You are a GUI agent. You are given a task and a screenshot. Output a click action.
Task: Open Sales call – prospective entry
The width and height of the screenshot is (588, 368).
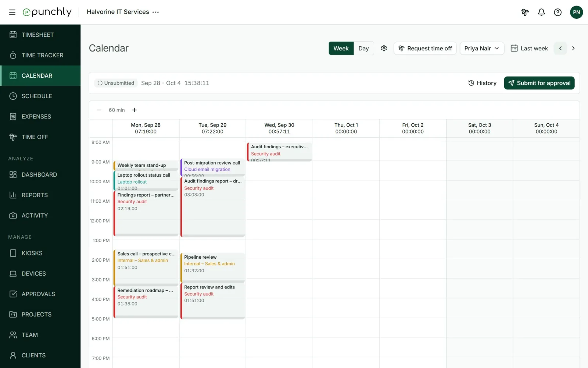146,268
